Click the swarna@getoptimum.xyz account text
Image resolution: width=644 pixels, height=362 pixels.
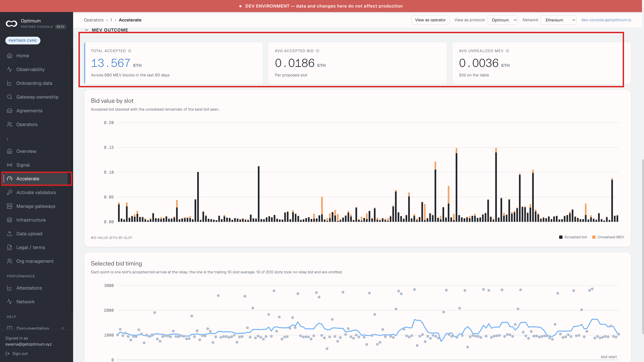click(x=29, y=344)
